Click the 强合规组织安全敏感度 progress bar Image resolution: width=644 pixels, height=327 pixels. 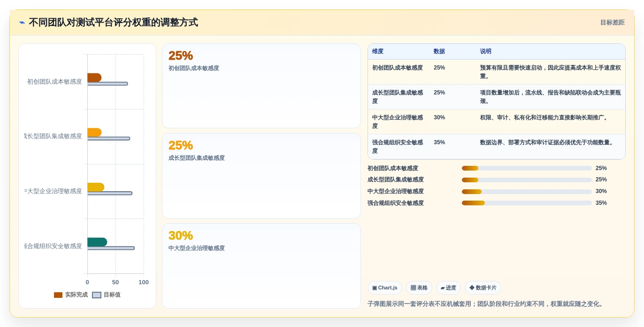click(527, 203)
